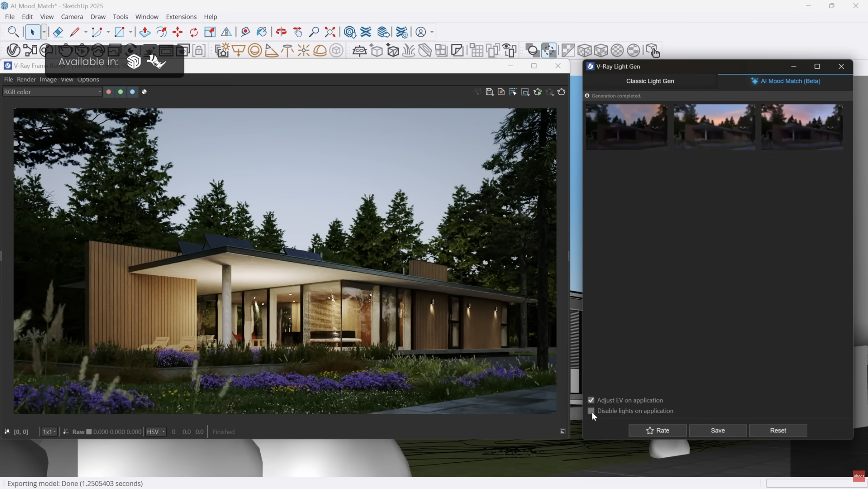Screen dimensions: 868x489
Task: Toggle the blue channel in frame buffer
Action: (132, 92)
